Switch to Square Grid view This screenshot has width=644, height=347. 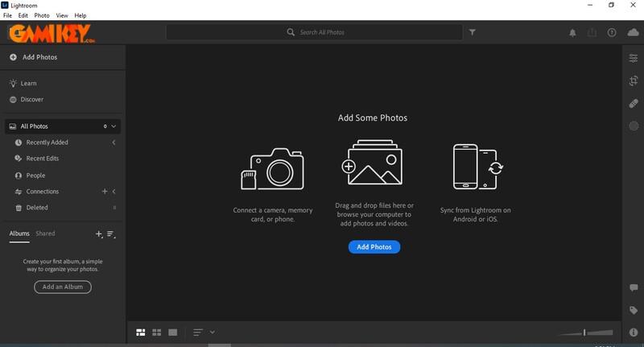[x=156, y=333]
